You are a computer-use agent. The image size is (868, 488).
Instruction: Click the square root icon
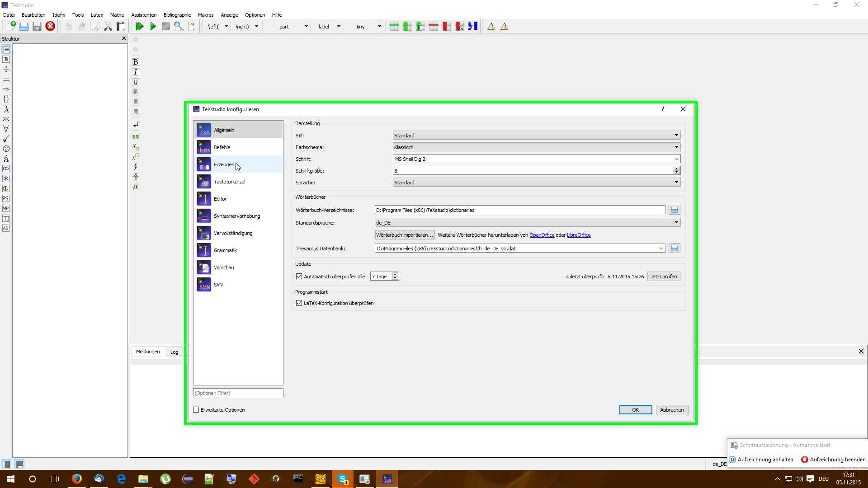click(x=135, y=187)
